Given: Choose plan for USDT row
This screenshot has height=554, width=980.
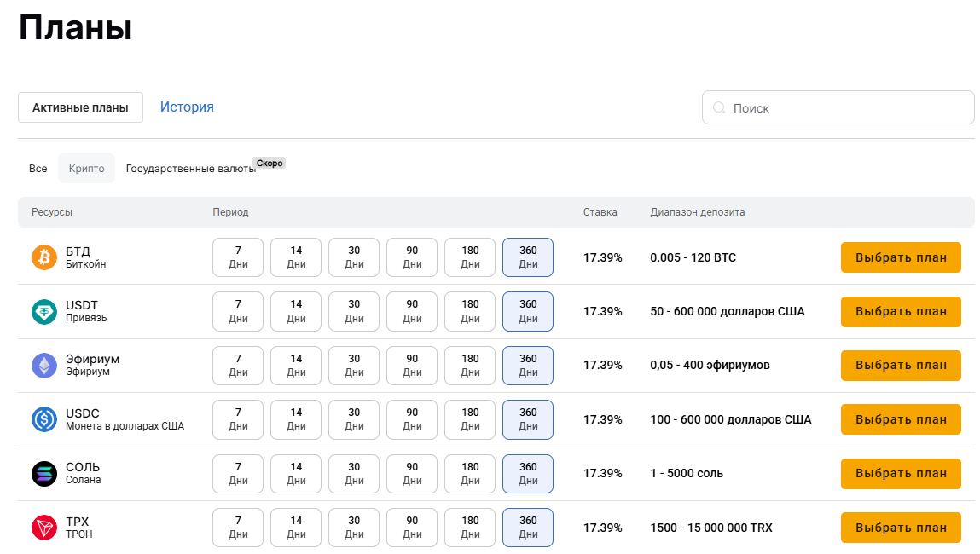Looking at the screenshot, I should [x=901, y=311].
